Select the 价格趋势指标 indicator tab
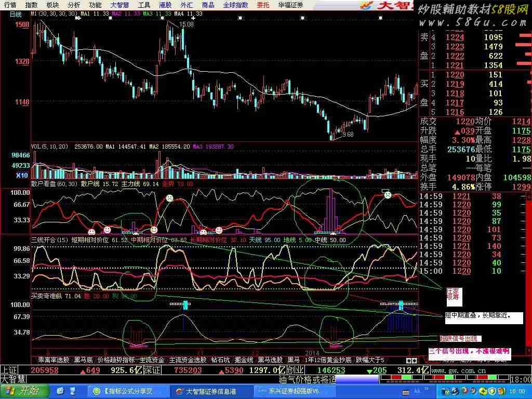Viewport: 532px width, 399px height. click(116, 360)
